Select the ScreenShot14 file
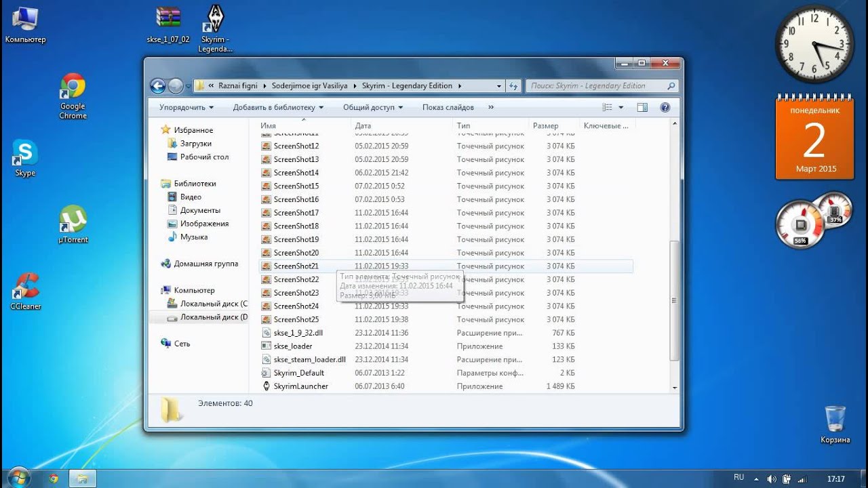Screen dimensions: 868x488 pos(296,173)
